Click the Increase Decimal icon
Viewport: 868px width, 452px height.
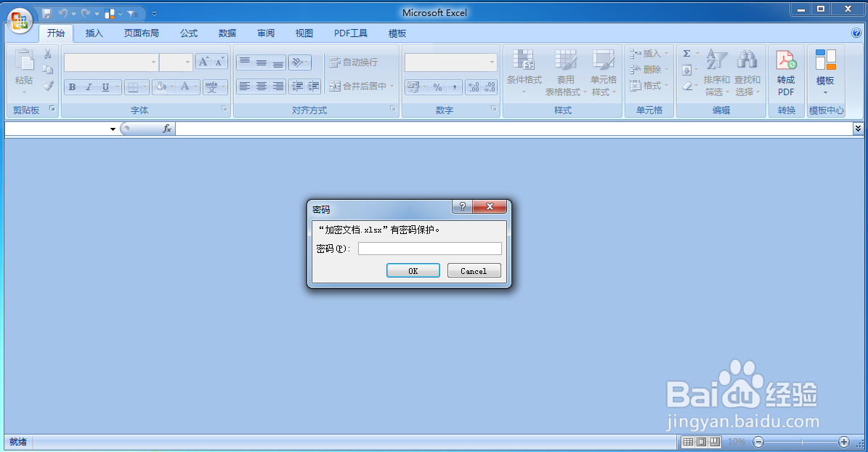pyautogui.click(x=474, y=87)
